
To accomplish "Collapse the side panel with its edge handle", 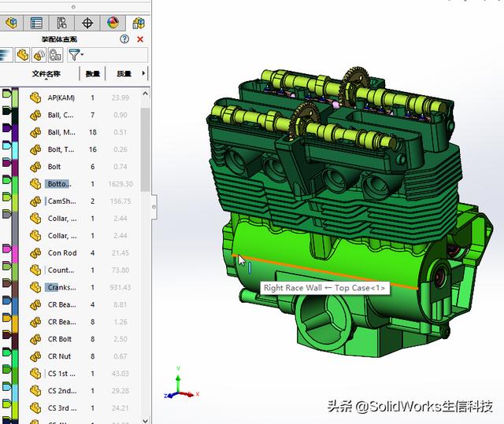I will 154,207.
